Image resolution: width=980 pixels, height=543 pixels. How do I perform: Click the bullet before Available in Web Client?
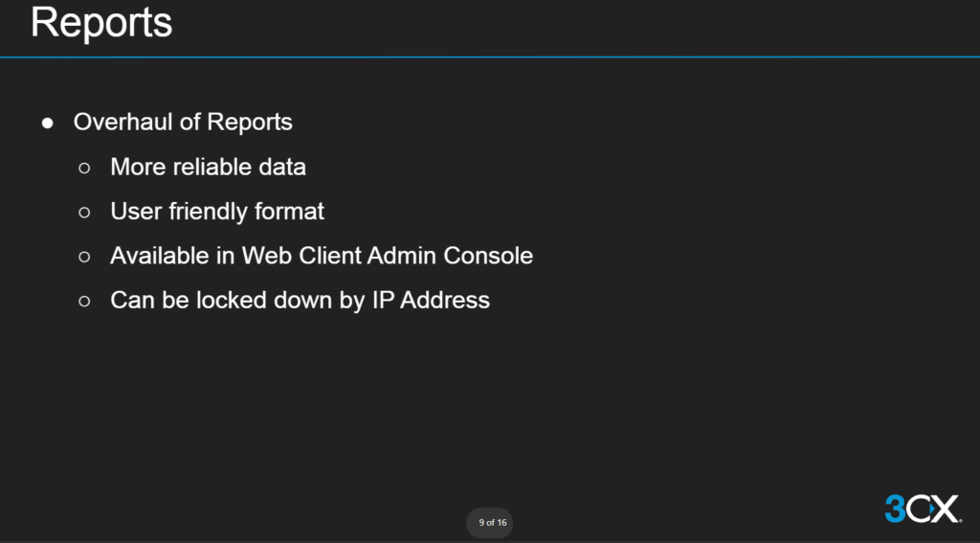(84, 257)
